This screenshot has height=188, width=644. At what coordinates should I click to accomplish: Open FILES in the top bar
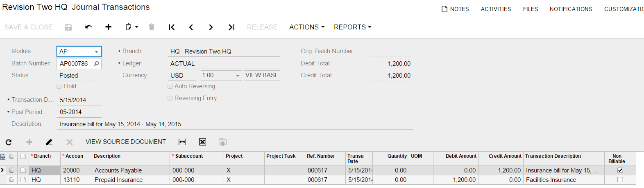coord(531,9)
